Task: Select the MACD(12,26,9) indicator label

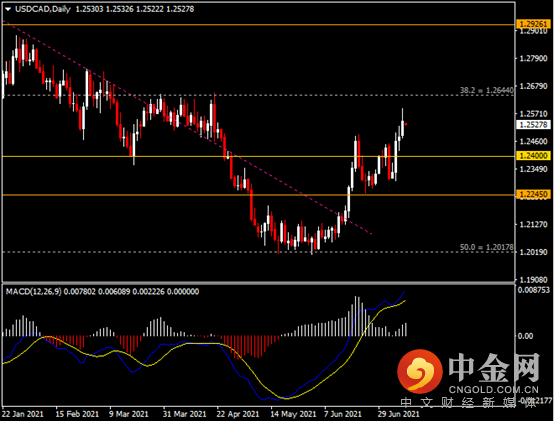Action: coord(34,291)
